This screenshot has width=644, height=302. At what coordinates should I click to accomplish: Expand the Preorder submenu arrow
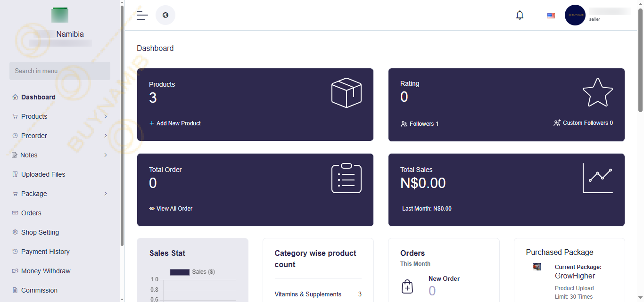point(106,136)
